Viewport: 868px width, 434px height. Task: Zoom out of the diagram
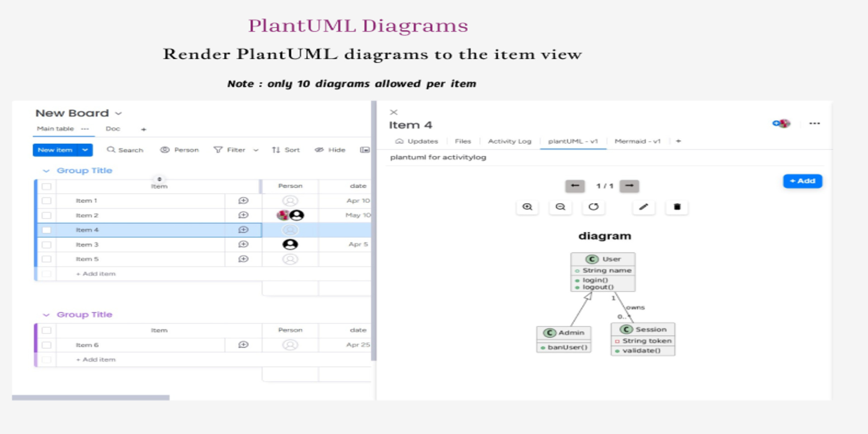point(560,207)
